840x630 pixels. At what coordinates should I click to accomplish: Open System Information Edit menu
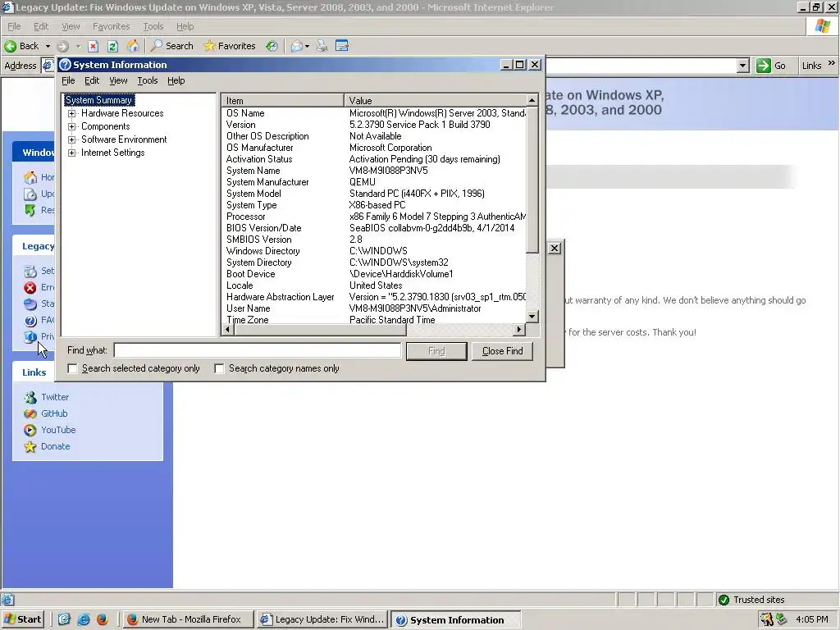click(92, 80)
